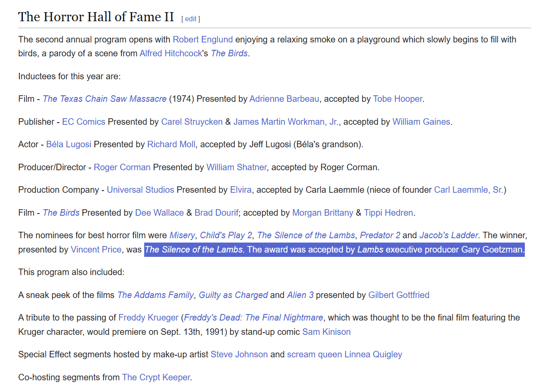Visit the Vincent Price link
This screenshot has width=543, height=392.
click(96, 249)
